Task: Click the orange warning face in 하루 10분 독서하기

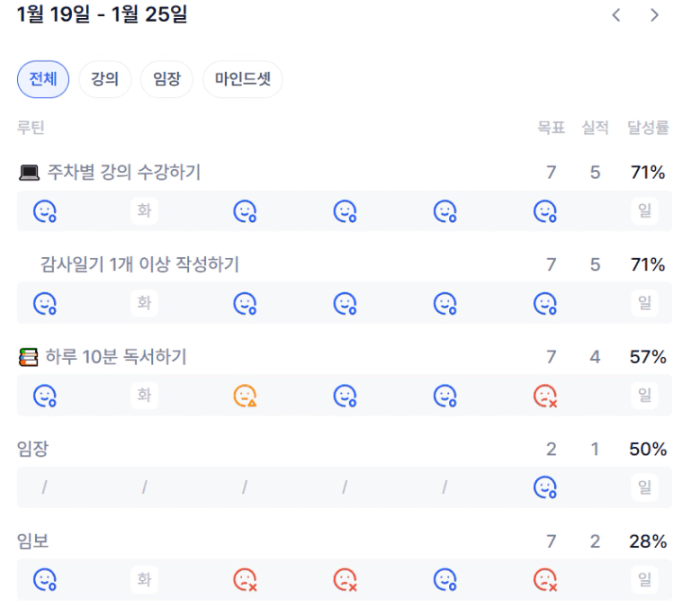Action: [245, 395]
